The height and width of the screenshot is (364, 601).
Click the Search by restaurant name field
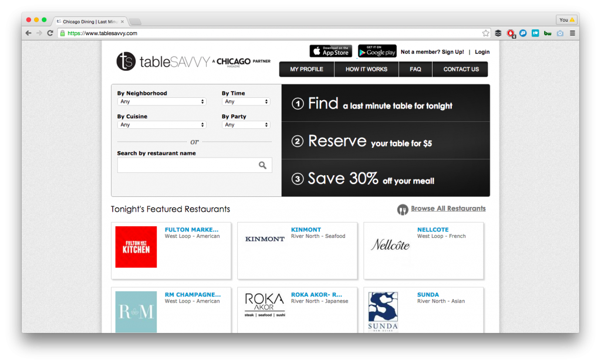pyautogui.click(x=195, y=165)
